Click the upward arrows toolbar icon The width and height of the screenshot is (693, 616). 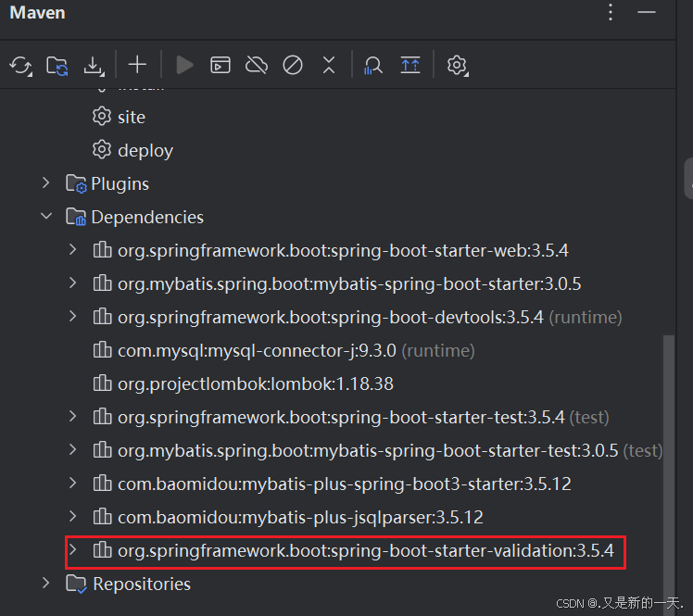click(410, 65)
